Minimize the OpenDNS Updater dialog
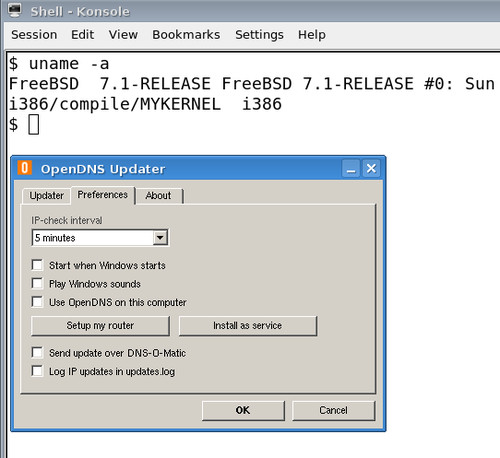 (351, 168)
